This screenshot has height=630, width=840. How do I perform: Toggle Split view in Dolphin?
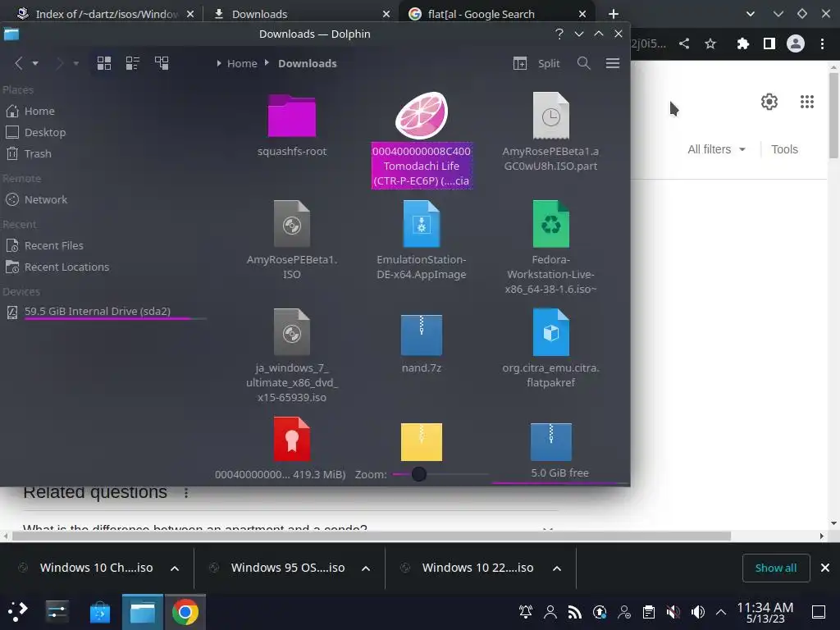coord(536,63)
